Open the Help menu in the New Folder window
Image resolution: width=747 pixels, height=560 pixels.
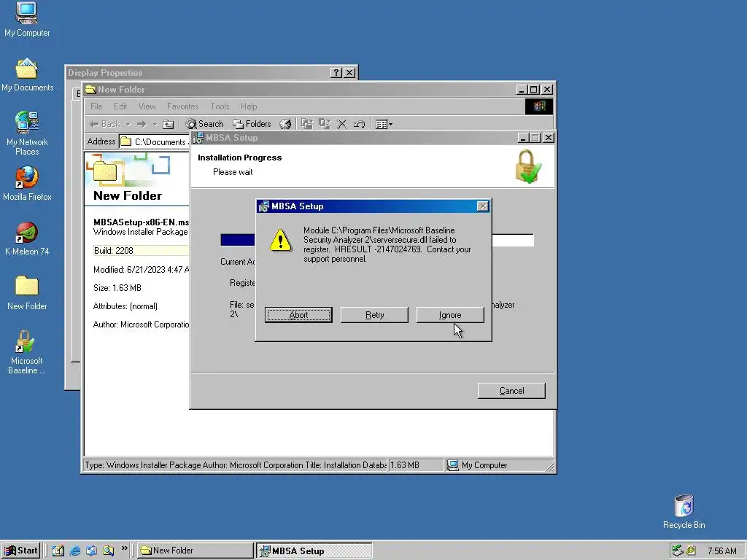tap(249, 106)
